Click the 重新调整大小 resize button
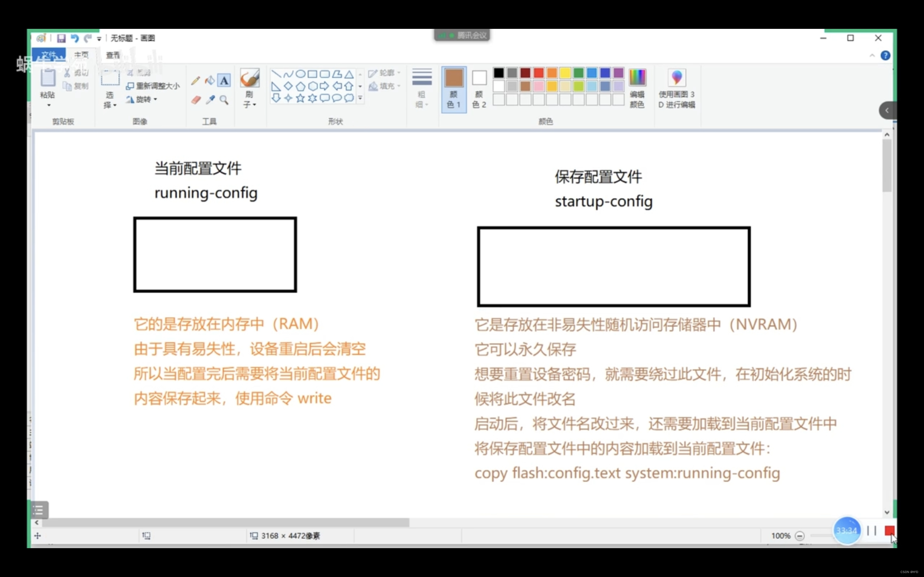The image size is (924, 577). (x=152, y=86)
